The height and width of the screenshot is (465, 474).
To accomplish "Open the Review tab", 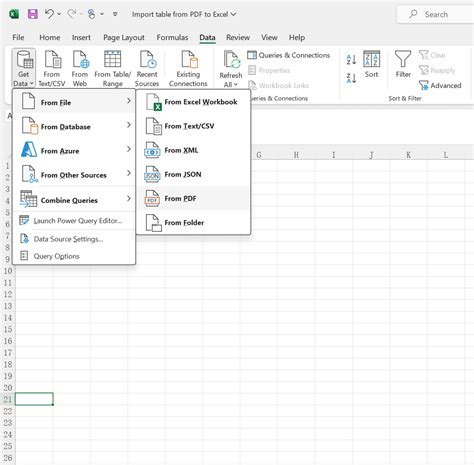I will [x=238, y=37].
